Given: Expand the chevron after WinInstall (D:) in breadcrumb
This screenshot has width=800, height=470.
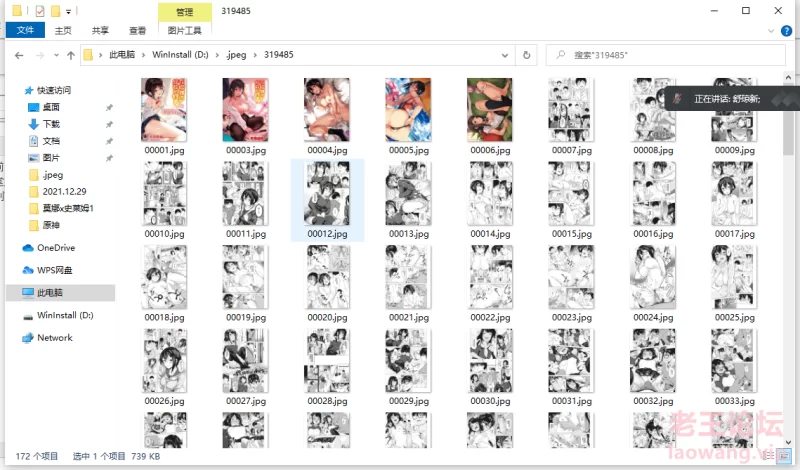Looking at the screenshot, I should point(217,55).
